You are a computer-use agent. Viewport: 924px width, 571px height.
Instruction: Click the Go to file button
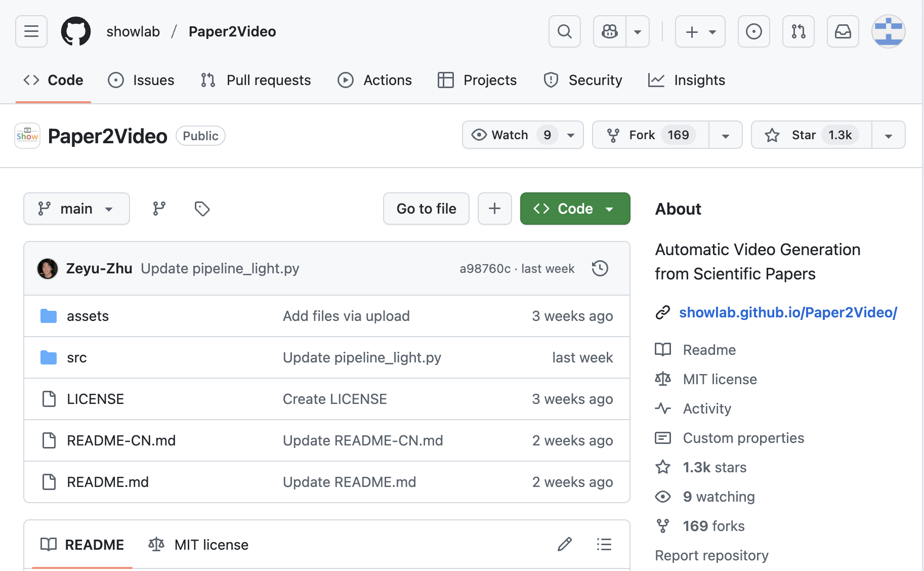click(426, 209)
